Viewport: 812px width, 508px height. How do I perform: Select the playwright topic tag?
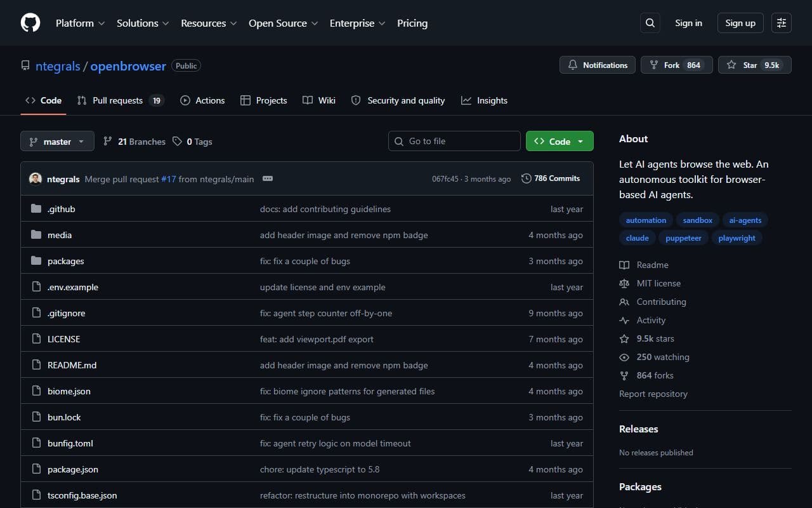(737, 238)
